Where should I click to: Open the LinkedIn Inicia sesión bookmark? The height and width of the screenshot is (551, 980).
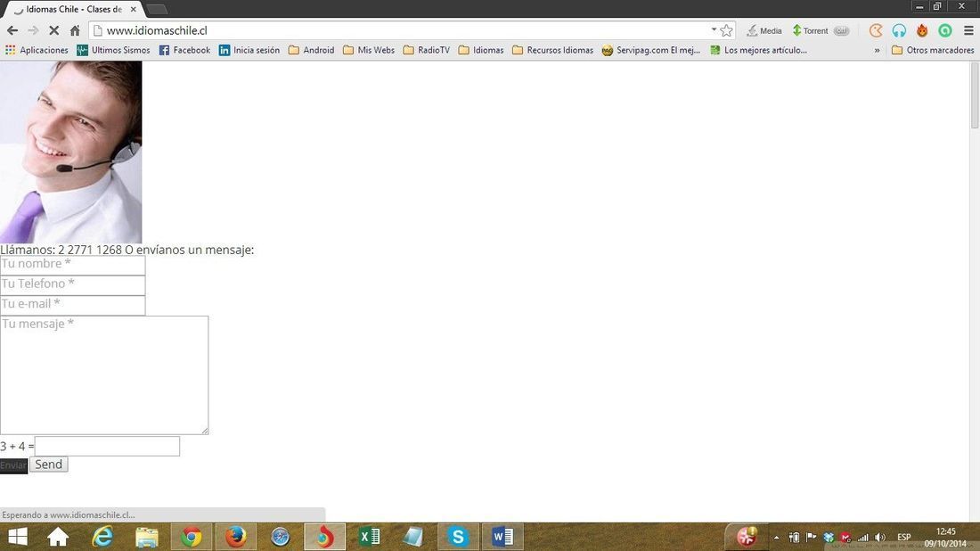(249, 50)
